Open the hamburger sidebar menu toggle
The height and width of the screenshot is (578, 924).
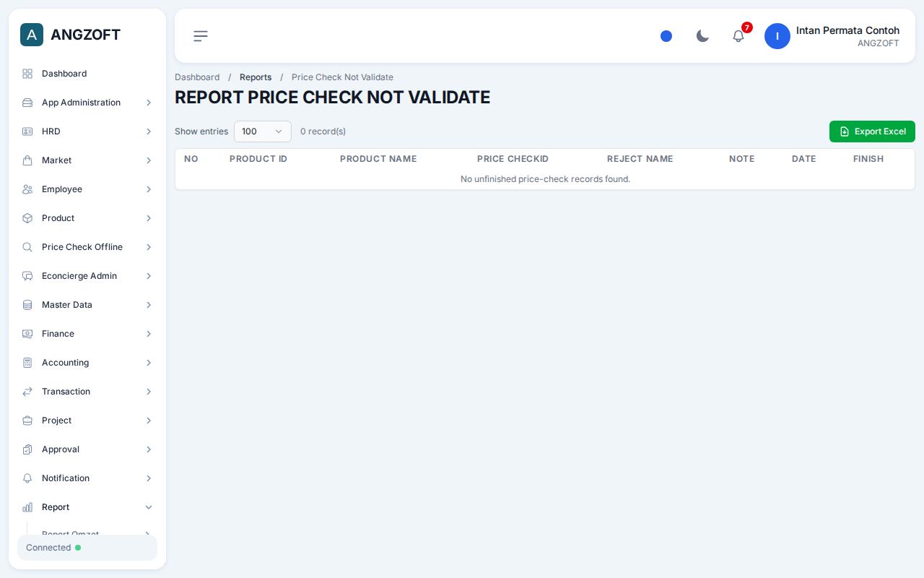[x=201, y=36]
